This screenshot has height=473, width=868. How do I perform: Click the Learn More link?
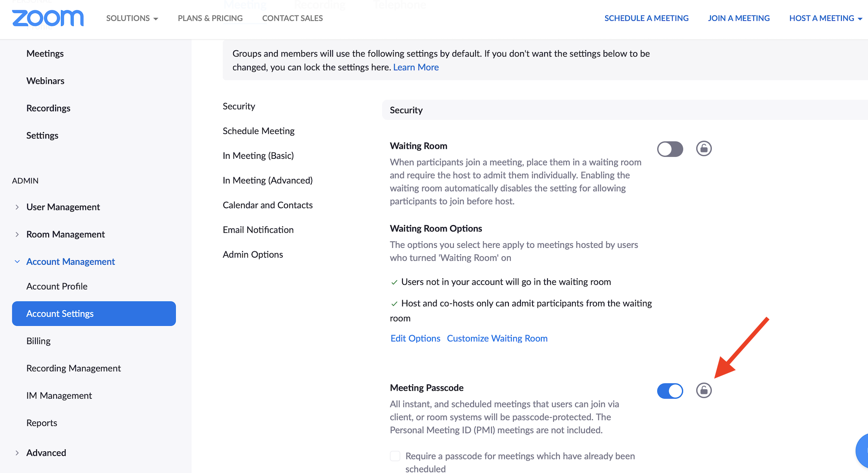click(x=416, y=67)
